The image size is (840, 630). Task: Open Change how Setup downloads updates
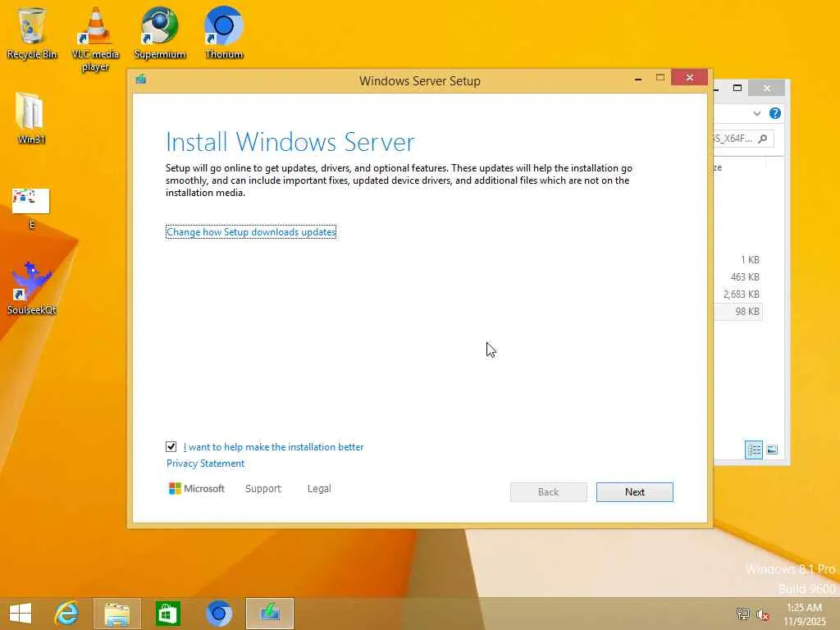tap(251, 232)
